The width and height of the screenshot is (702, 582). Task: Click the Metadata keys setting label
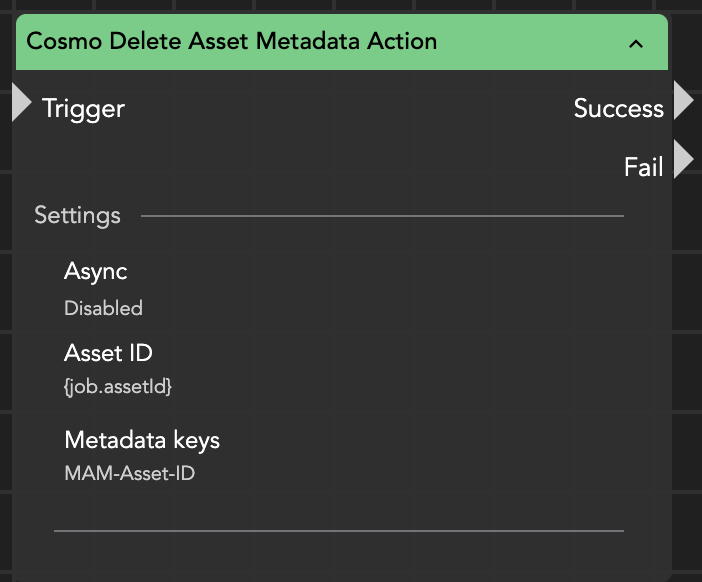(x=141, y=440)
